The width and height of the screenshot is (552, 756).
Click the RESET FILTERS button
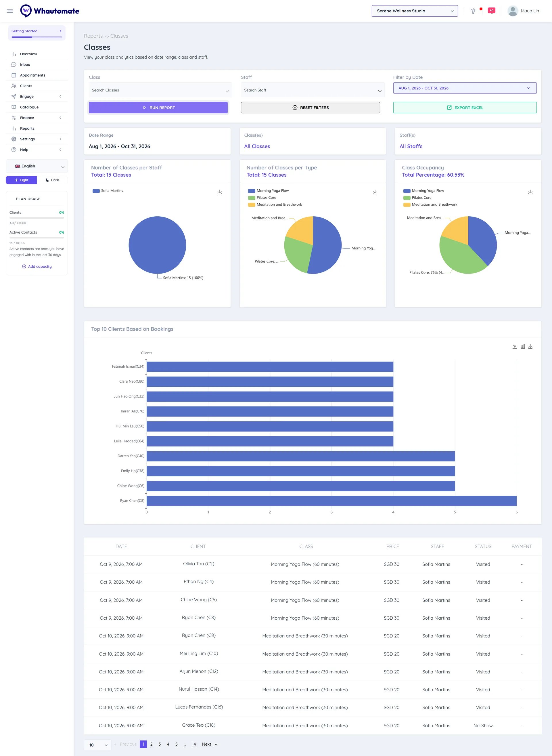point(310,108)
